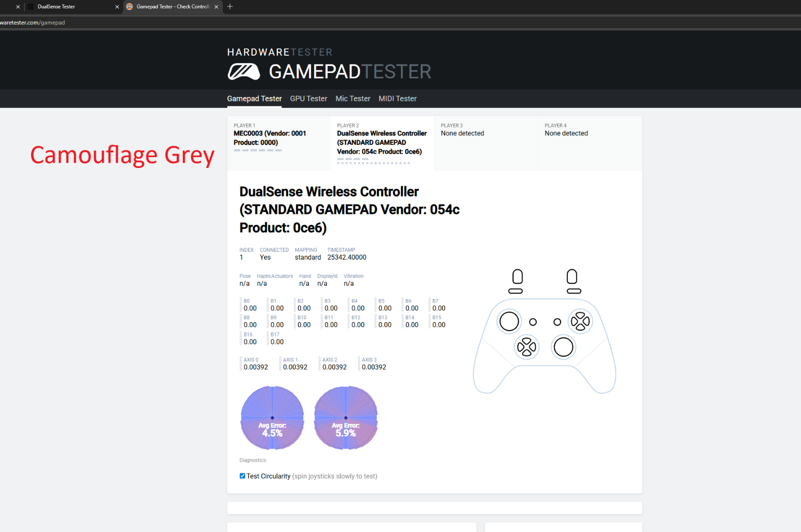Click the DualSense Wireless Controller main heading
This screenshot has height=532, width=801.
(x=349, y=210)
